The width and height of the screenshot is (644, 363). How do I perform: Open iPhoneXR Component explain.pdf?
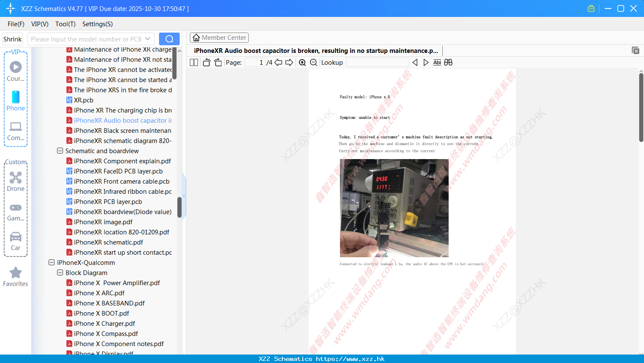123,161
